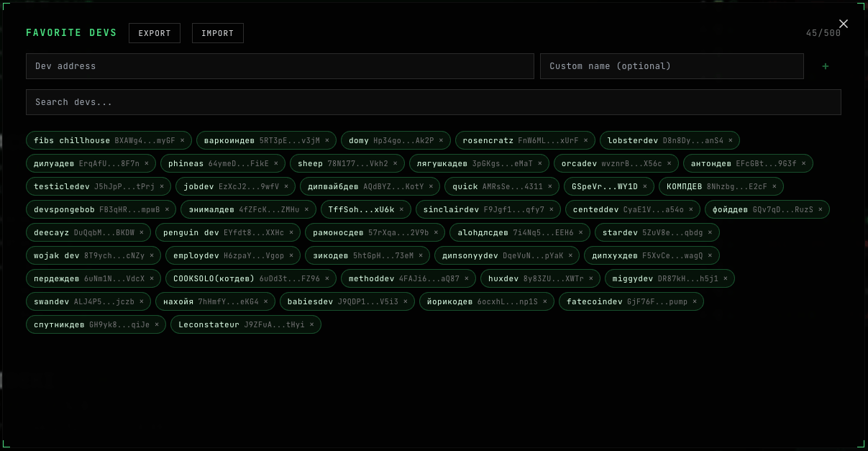Select the дипвайбдев chip name
868x451 pixels.
point(333,186)
